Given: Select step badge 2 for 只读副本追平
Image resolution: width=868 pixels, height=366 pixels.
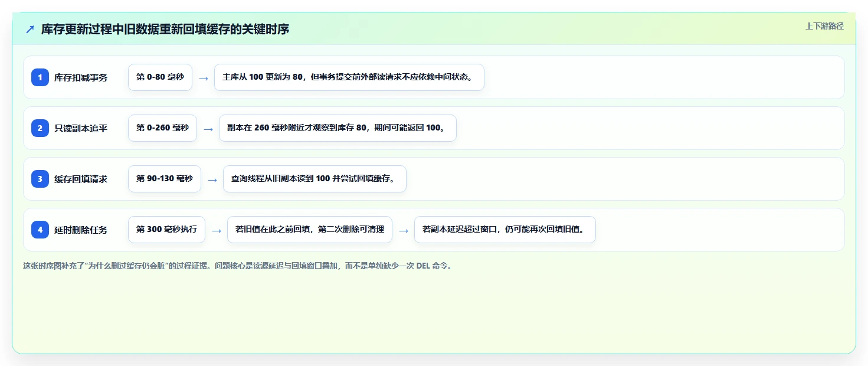Looking at the screenshot, I should (x=40, y=128).
